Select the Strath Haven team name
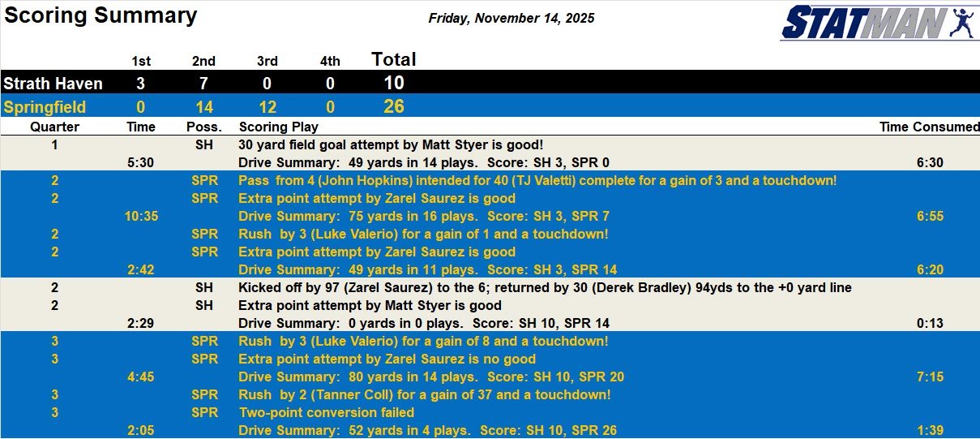 coord(53,84)
